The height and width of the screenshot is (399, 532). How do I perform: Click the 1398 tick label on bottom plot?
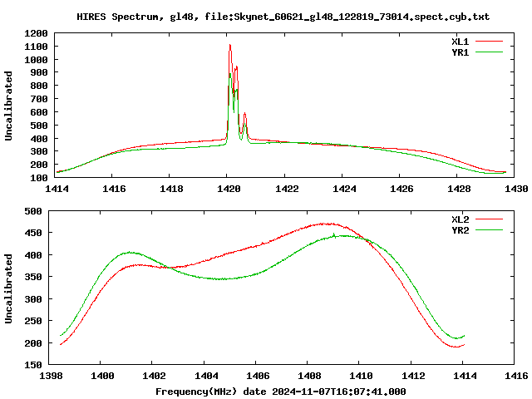[x=52, y=376]
